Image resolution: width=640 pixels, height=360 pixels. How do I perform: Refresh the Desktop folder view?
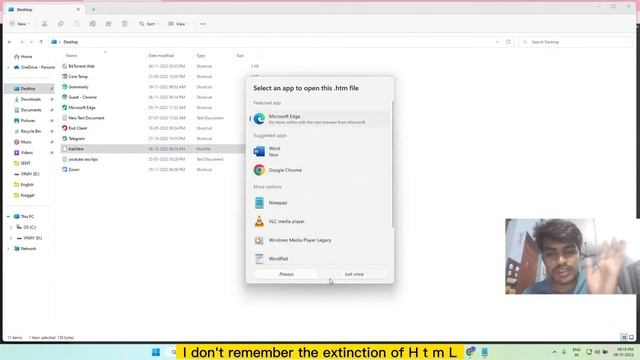pos(508,42)
